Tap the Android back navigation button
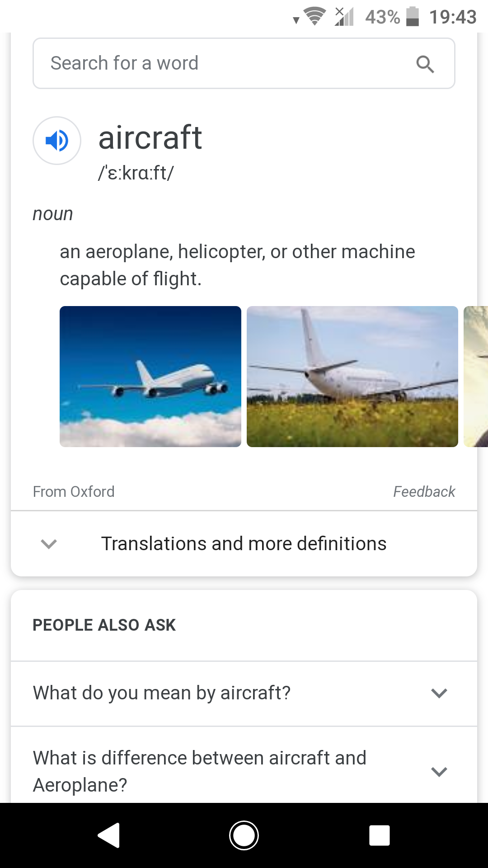Viewport: 488px width, 868px height. (109, 835)
